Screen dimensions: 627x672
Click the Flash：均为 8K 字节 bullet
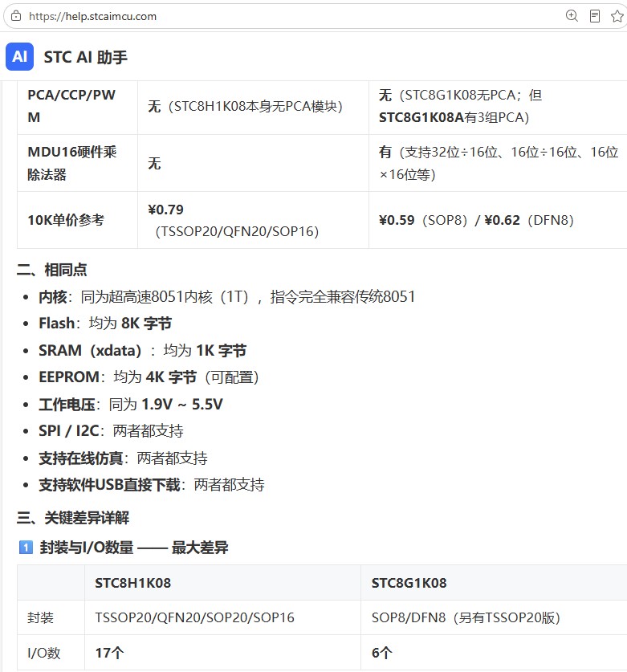point(105,323)
